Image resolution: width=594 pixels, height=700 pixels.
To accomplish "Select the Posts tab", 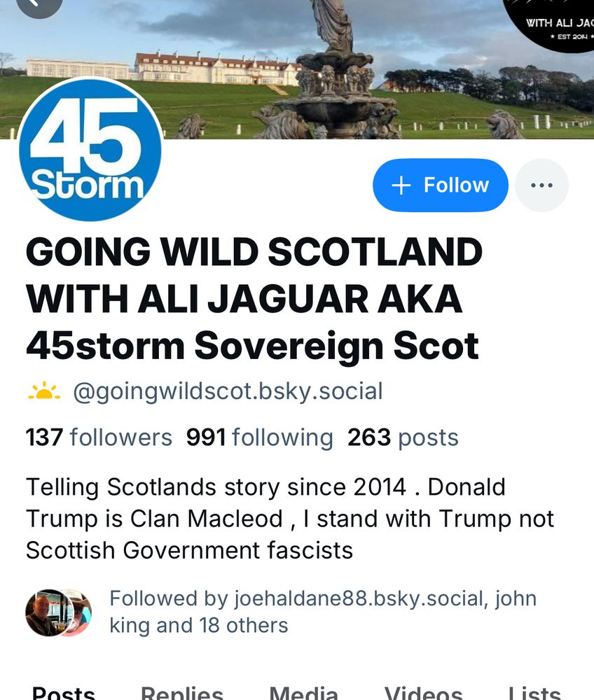I will (64, 692).
